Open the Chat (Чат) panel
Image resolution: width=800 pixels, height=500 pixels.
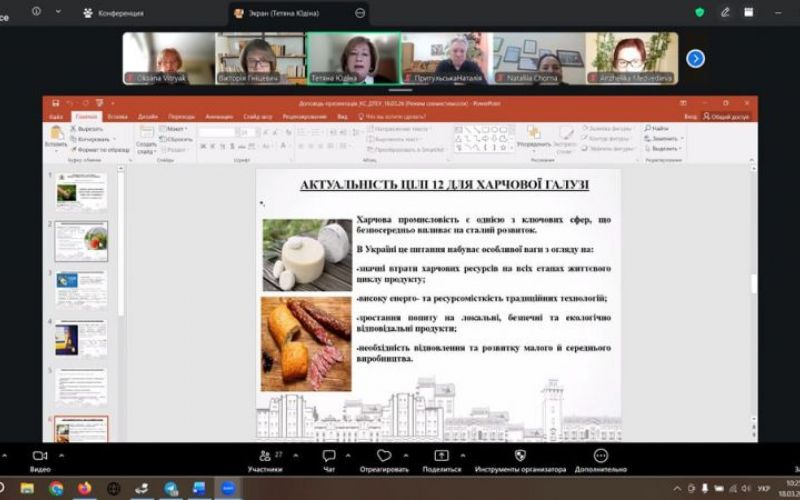coord(329,456)
